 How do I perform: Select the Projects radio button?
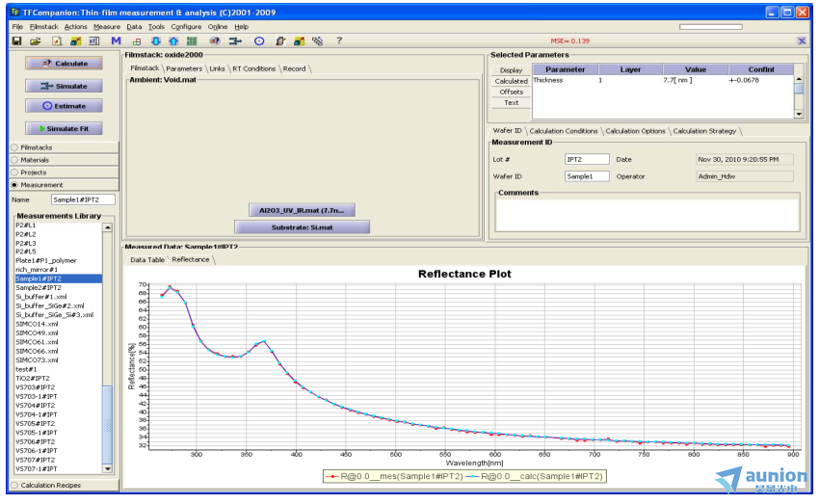click(x=14, y=172)
